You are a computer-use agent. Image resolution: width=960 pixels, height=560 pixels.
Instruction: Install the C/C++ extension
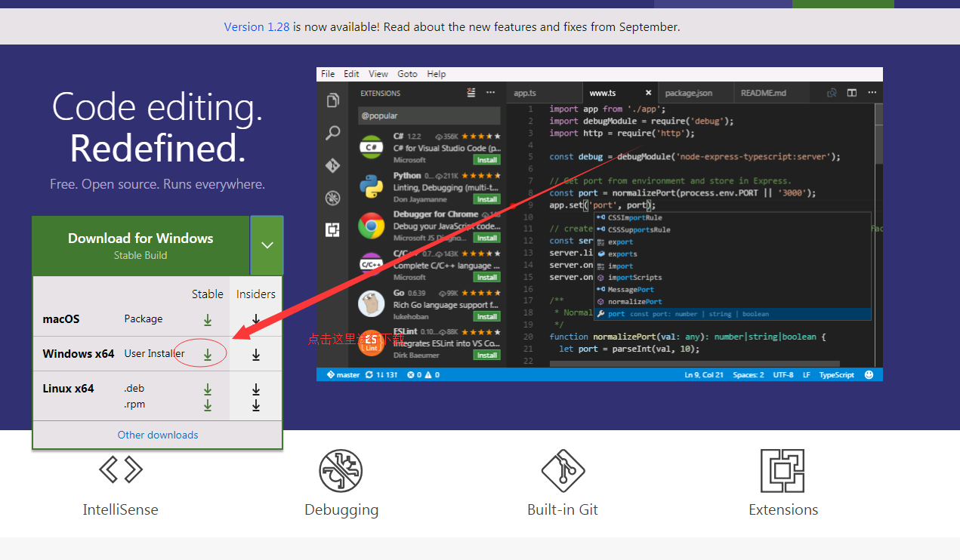486,277
